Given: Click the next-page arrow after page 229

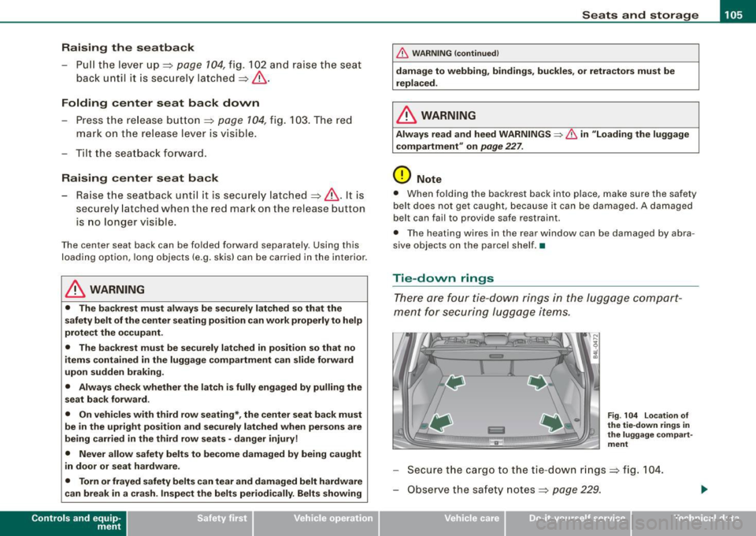Looking at the screenshot, I should tap(704, 489).
